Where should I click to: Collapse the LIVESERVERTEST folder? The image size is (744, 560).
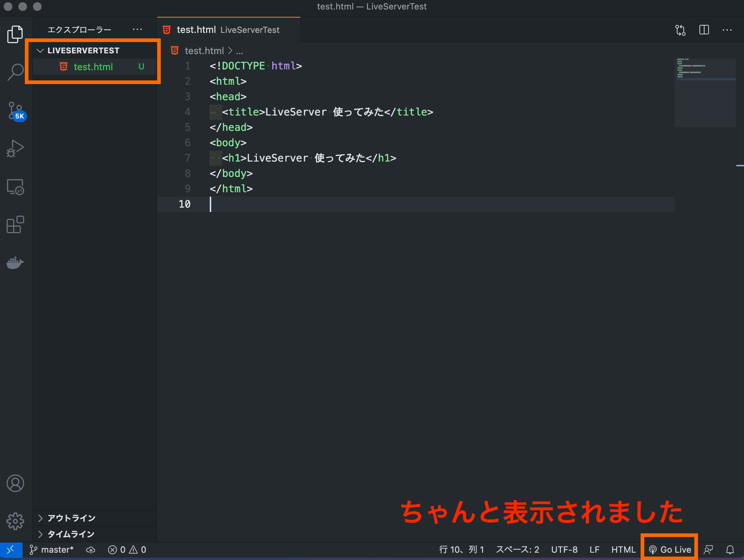(41, 50)
